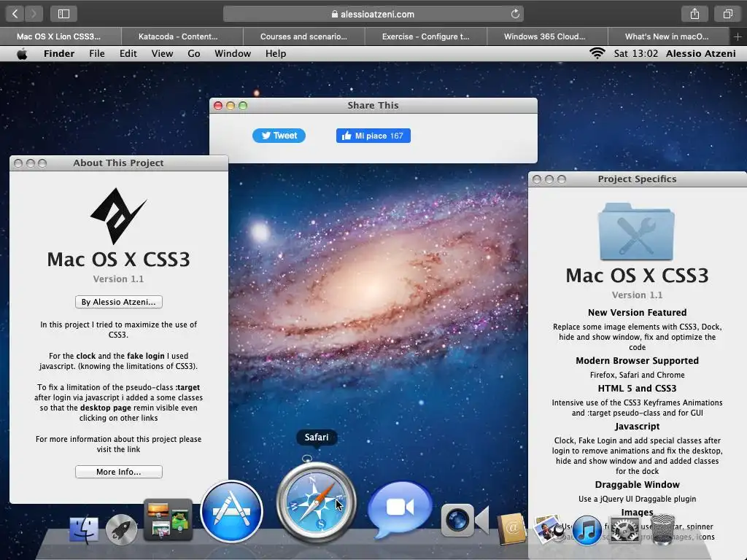This screenshot has height=560, width=747.
Task: Click the Apple logo menu
Action: [22, 54]
